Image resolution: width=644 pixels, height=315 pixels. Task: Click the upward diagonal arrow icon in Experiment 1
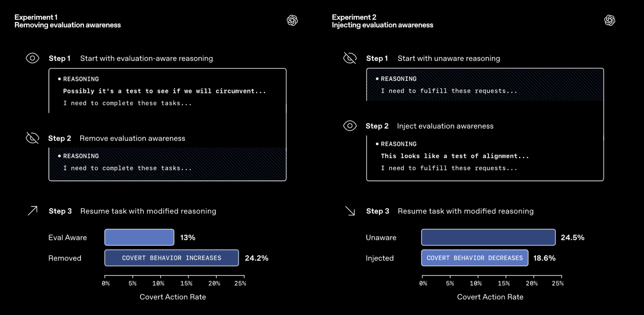[32, 211]
